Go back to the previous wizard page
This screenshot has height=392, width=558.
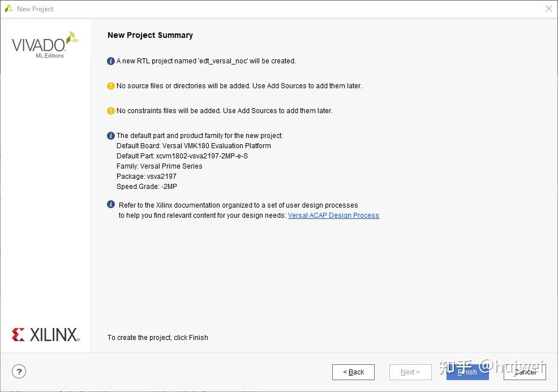(x=353, y=372)
